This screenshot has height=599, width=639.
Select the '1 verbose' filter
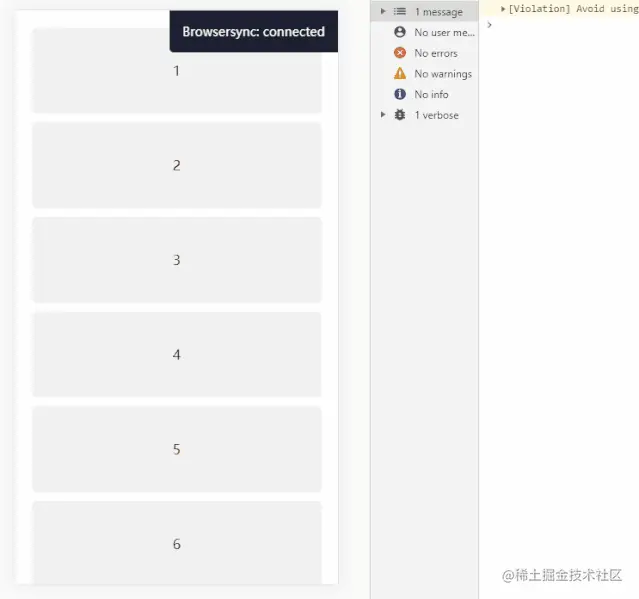[424, 115]
